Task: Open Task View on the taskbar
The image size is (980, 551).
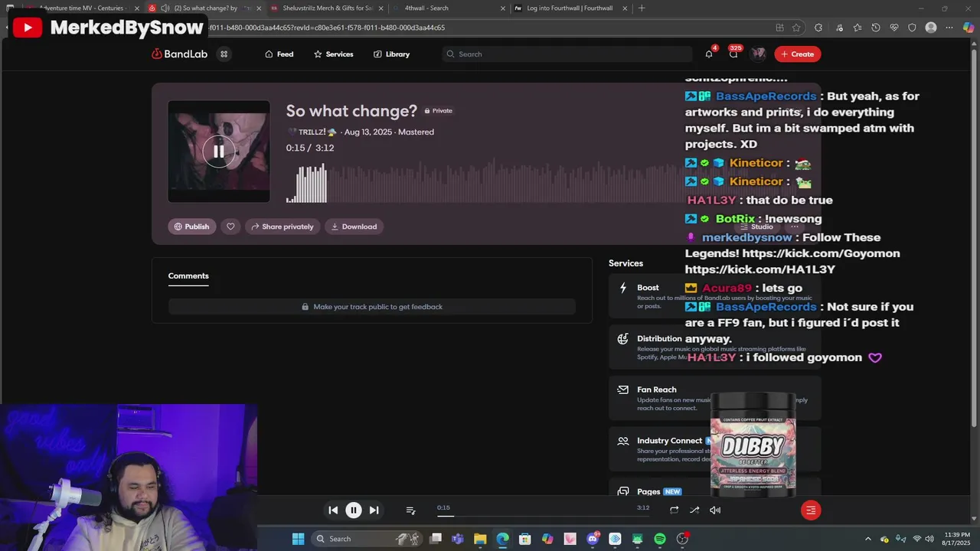Action: point(436,539)
